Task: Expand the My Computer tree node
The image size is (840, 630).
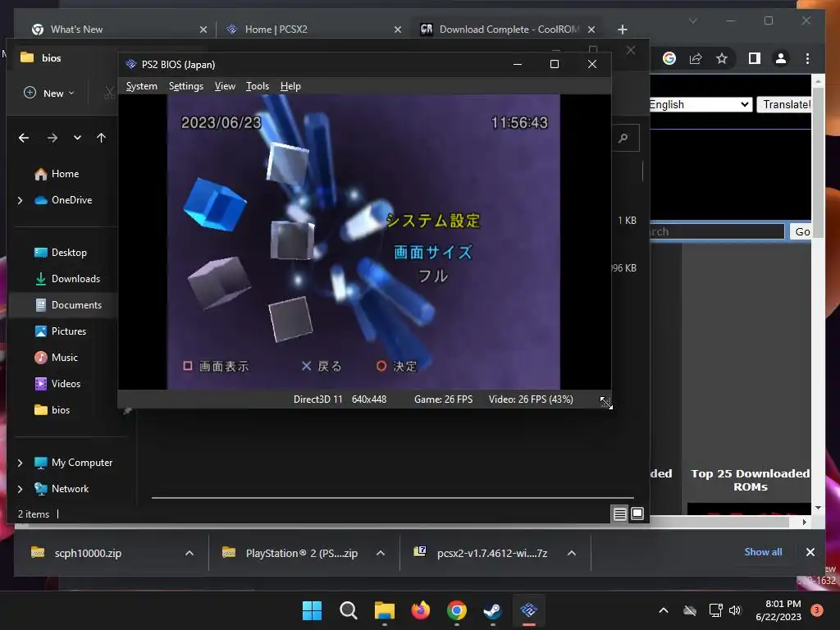Action: (x=21, y=463)
